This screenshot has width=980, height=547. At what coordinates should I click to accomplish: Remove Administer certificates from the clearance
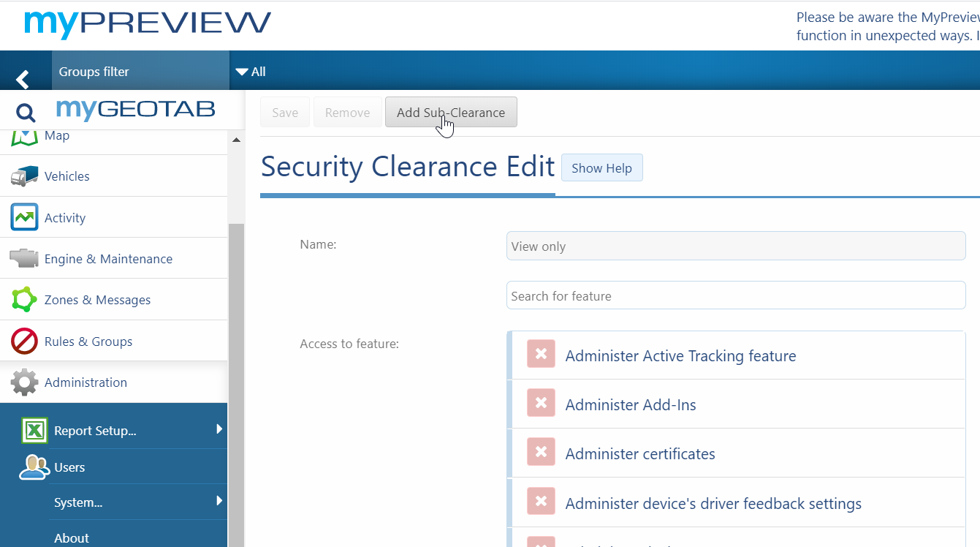point(541,452)
